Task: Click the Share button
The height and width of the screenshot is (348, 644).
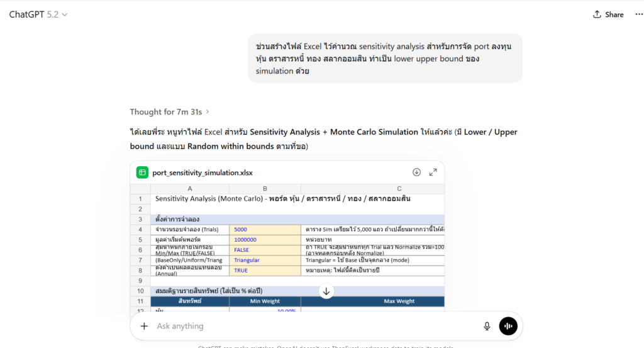Action: [608, 14]
